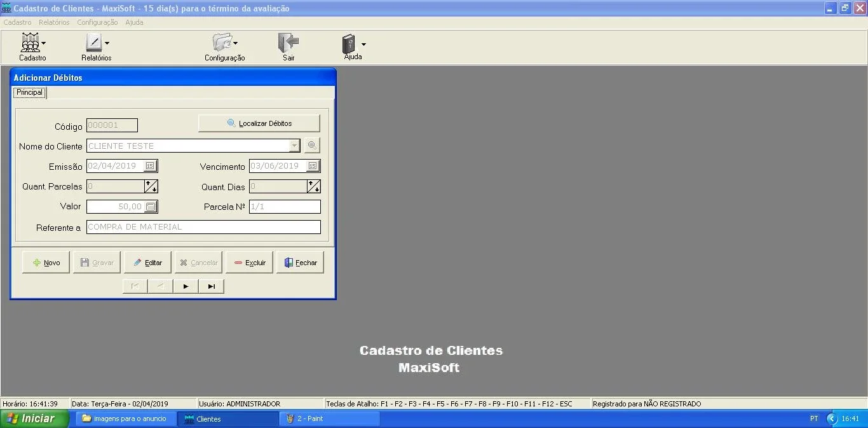
Task: Click the Gravar button
Action: tap(97, 263)
